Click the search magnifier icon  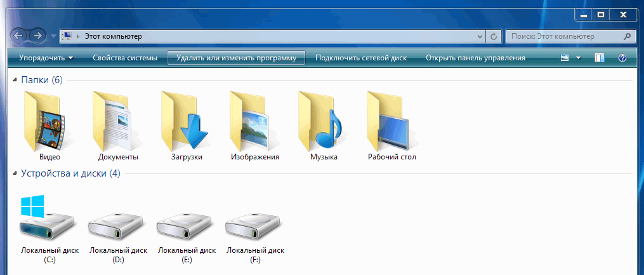[x=627, y=36]
